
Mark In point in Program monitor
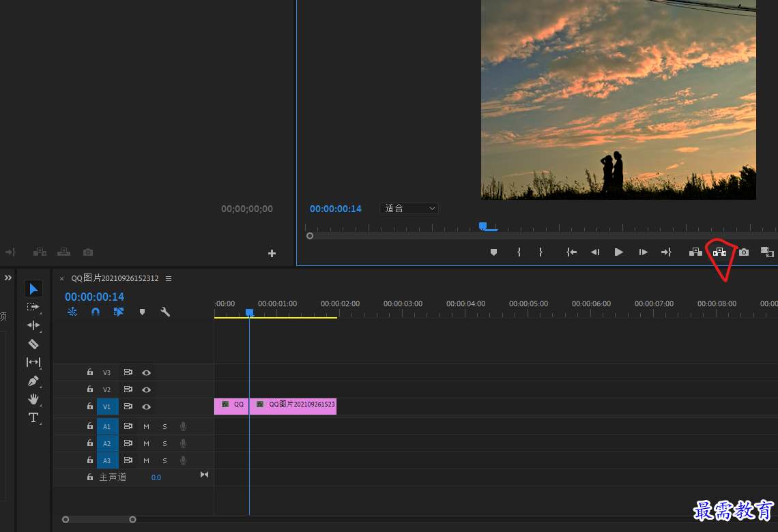(x=519, y=252)
